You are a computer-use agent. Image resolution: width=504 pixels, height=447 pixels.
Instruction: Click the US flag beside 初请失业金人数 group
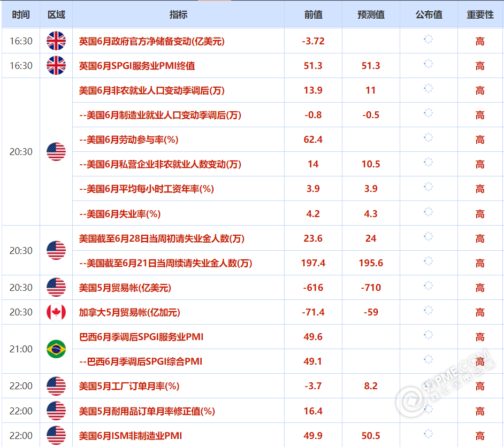pos(56,250)
